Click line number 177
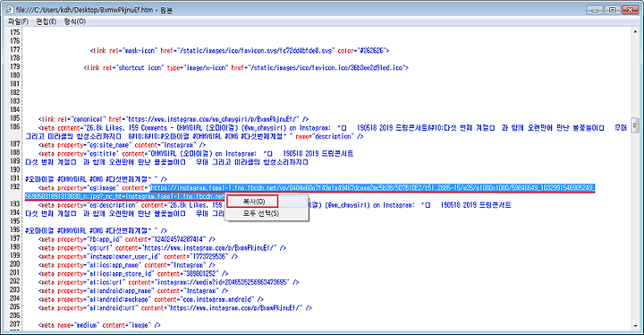Screen dimensions: 644x335 [x=15, y=49]
